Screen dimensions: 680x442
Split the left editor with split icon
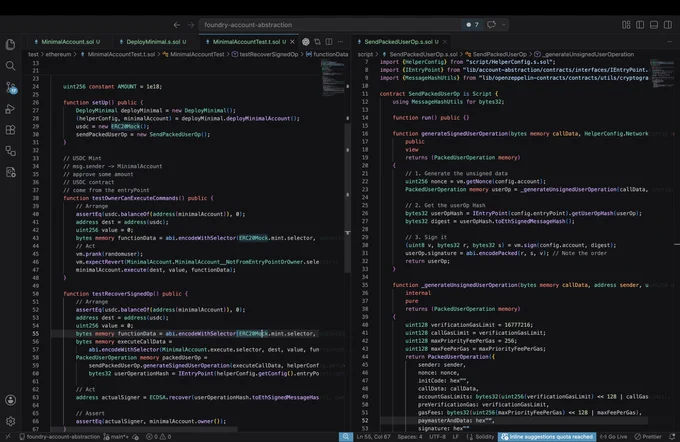pyautogui.click(x=329, y=42)
